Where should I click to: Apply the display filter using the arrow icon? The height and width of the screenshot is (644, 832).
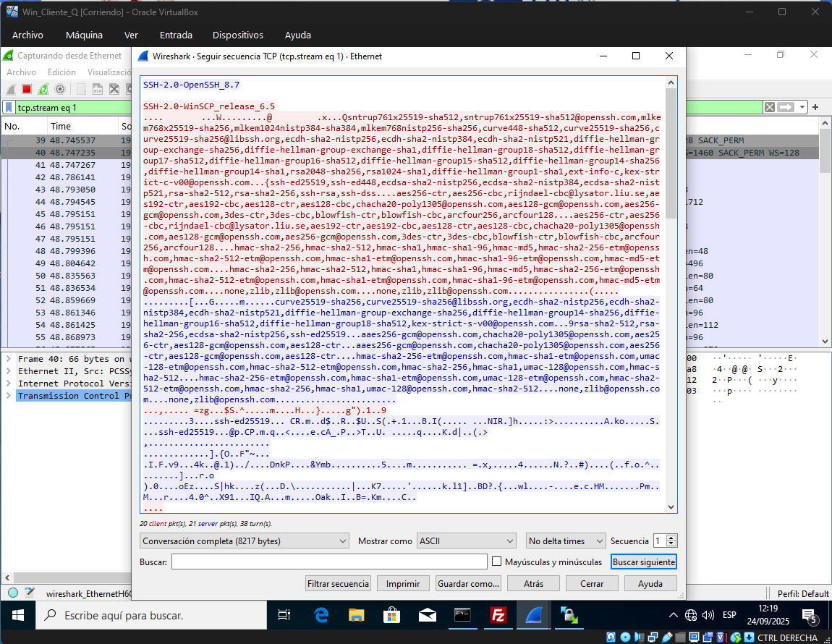coord(786,107)
